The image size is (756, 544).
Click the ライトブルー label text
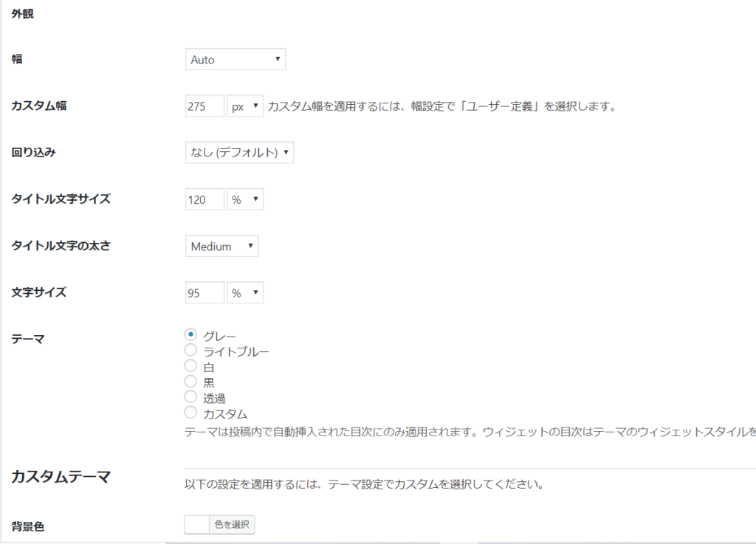(236, 352)
